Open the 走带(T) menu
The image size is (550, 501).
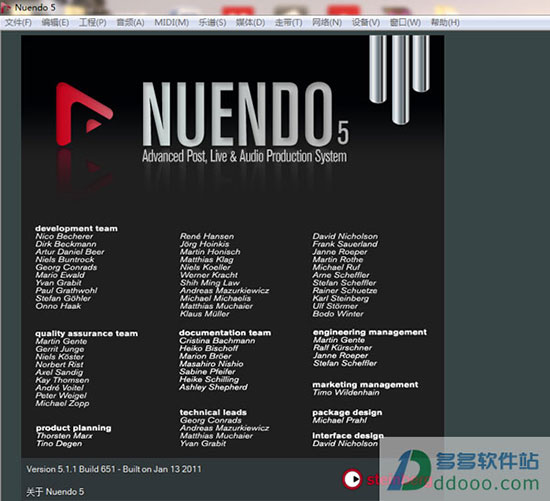tap(288, 22)
